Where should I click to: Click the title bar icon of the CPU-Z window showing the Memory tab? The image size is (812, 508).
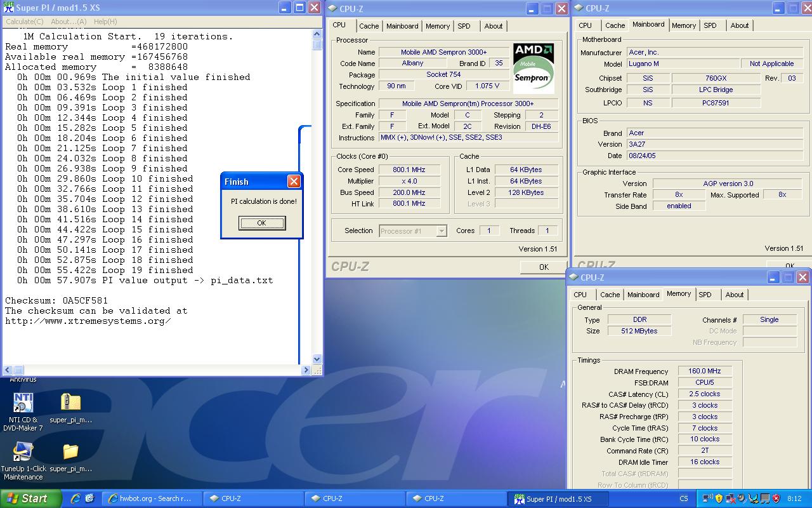574,277
